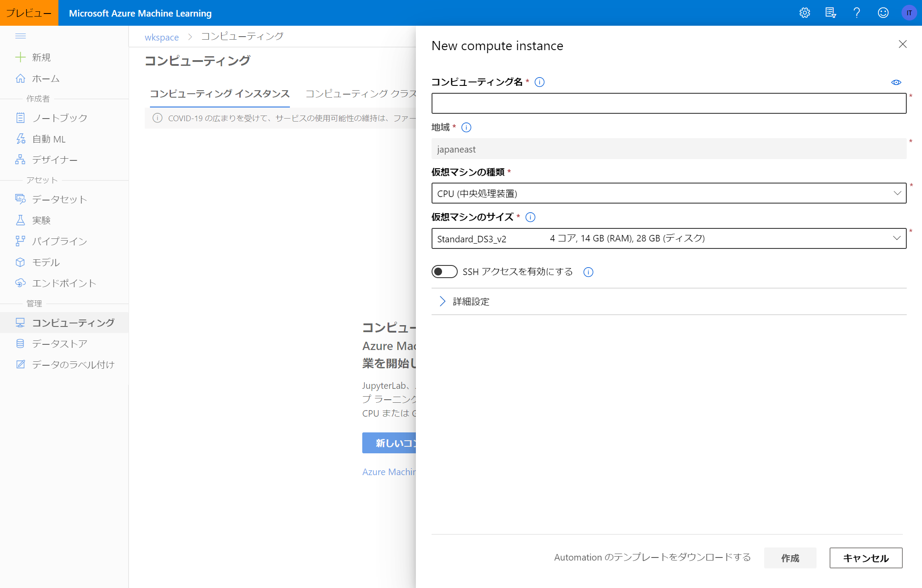
Task: Open the wkspace breadcrumb link
Action: [x=161, y=37]
